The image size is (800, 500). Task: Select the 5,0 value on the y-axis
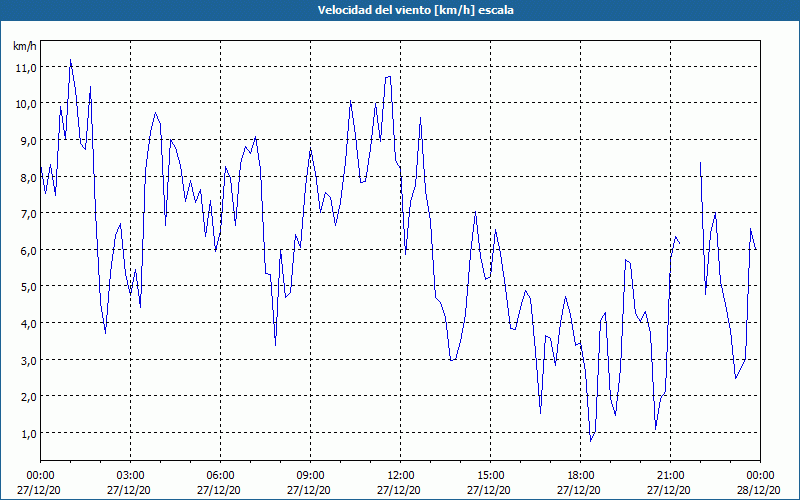(28, 287)
